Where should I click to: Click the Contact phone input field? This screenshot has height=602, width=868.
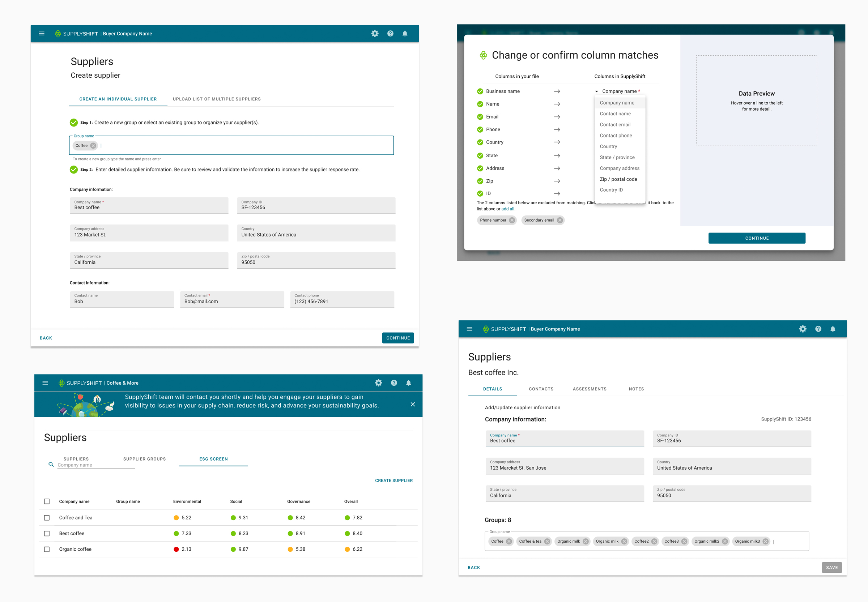pos(342,299)
